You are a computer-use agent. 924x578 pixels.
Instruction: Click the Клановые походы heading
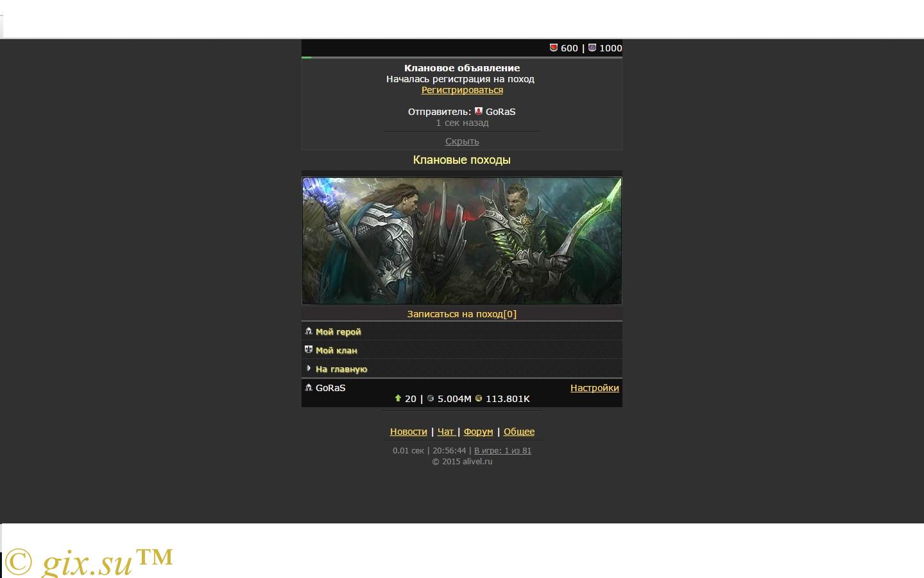[462, 160]
